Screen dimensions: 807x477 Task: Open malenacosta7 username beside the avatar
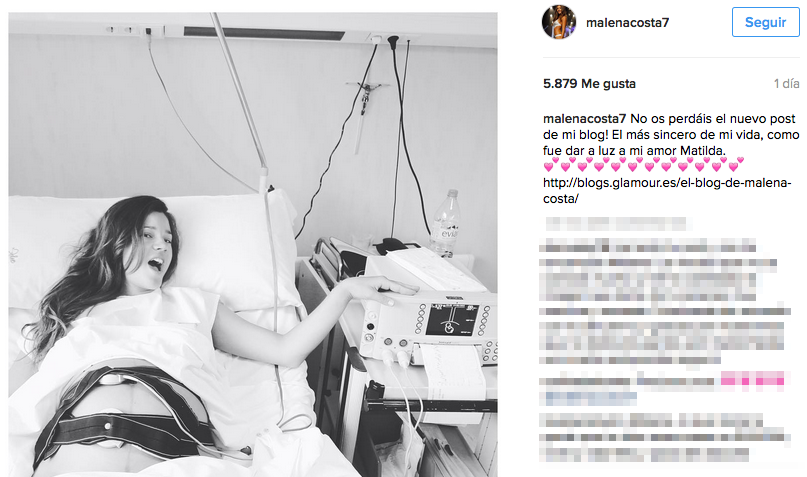point(627,23)
